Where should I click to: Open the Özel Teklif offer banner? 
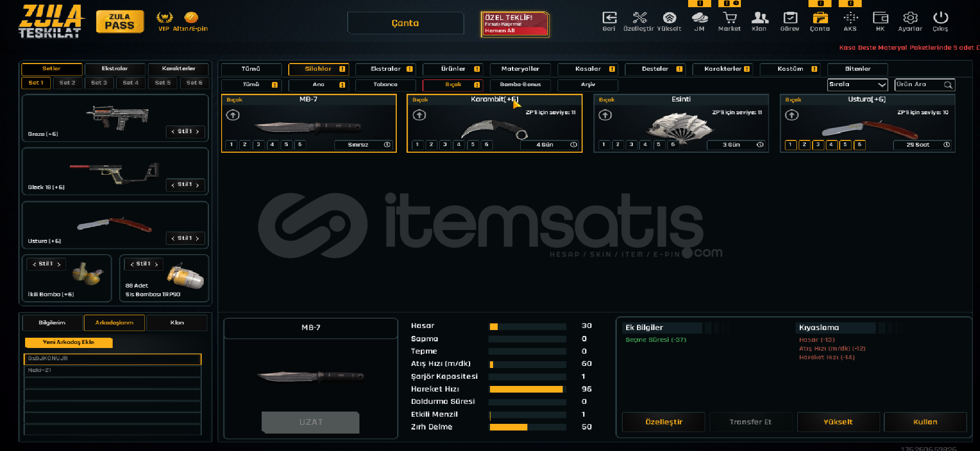pyautogui.click(x=515, y=24)
